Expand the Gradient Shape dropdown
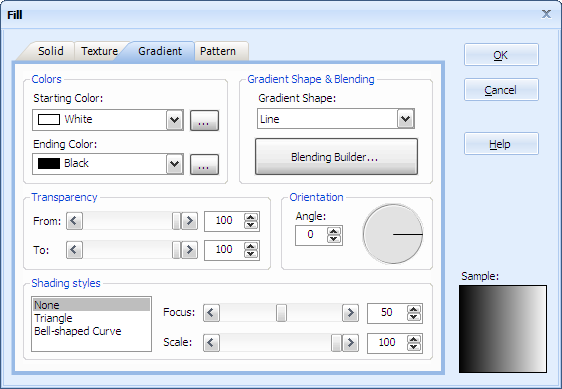Image resolution: width=562 pixels, height=389 pixels. (x=405, y=119)
